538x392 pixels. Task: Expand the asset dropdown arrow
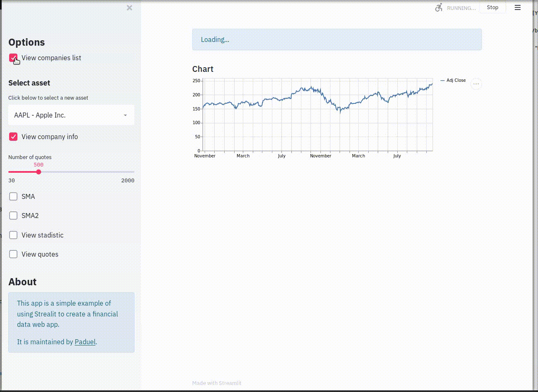(125, 115)
